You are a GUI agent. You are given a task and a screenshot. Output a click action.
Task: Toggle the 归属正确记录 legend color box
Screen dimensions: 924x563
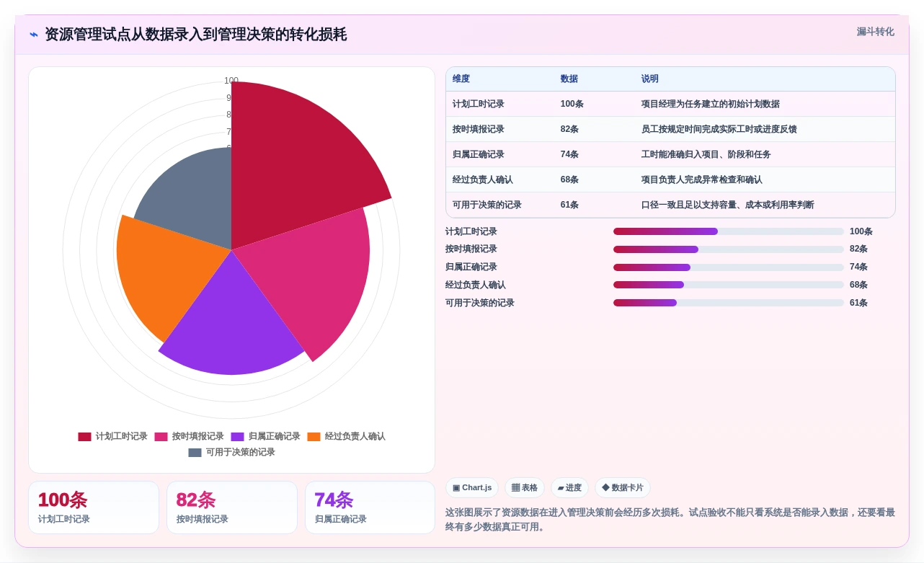[x=237, y=437]
